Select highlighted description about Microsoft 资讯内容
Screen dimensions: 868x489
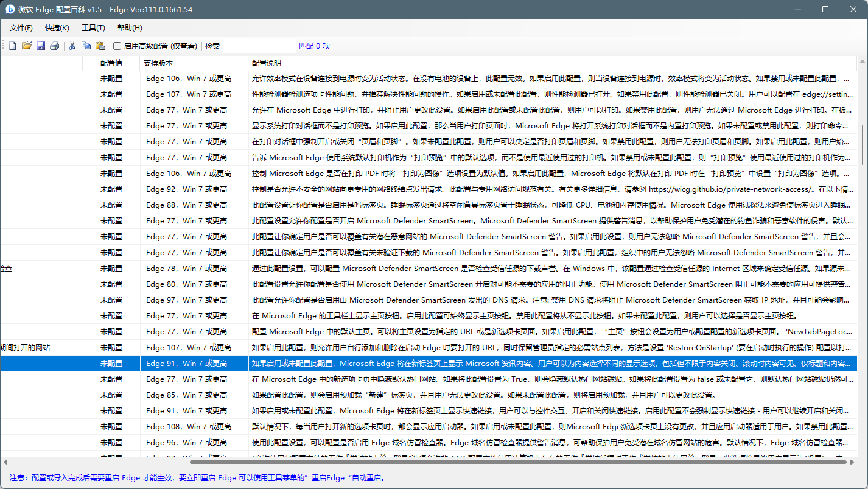tap(553, 363)
